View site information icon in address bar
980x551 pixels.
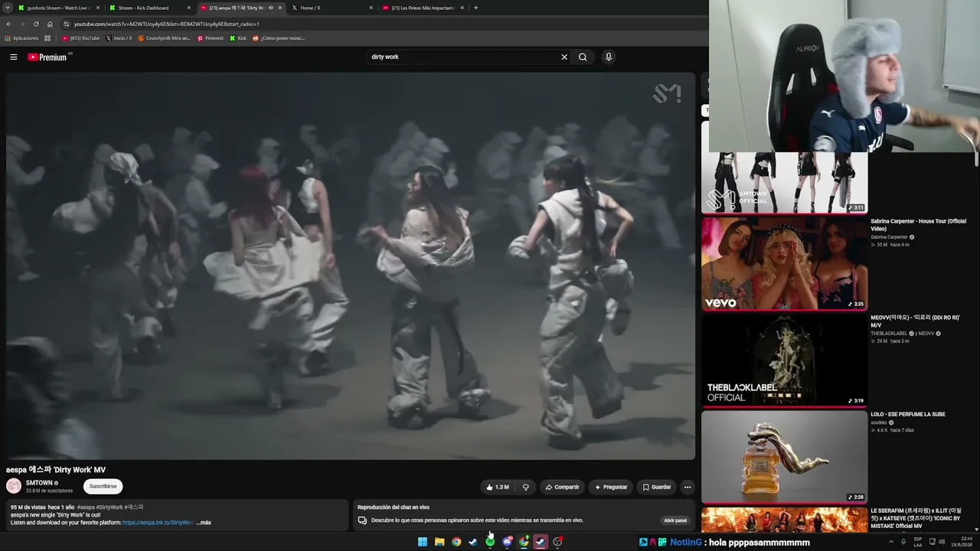click(x=67, y=24)
